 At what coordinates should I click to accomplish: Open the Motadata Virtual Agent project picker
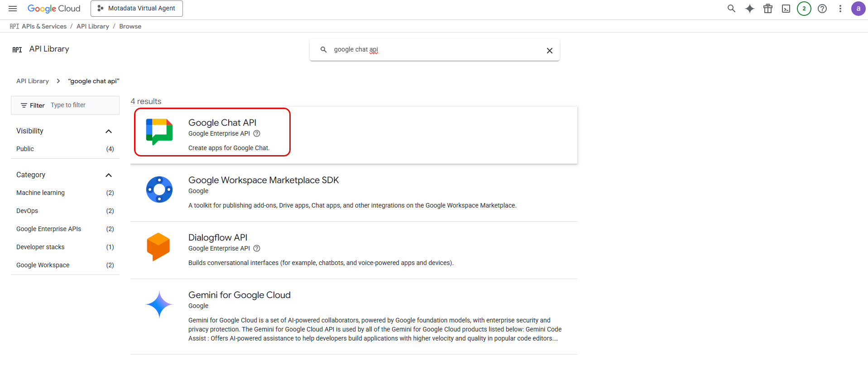(137, 9)
